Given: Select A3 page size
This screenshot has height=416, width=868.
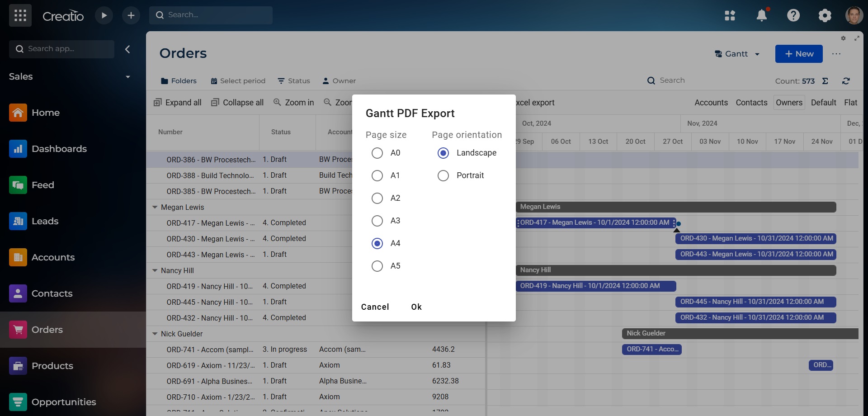Looking at the screenshot, I should click(x=377, y=221).
